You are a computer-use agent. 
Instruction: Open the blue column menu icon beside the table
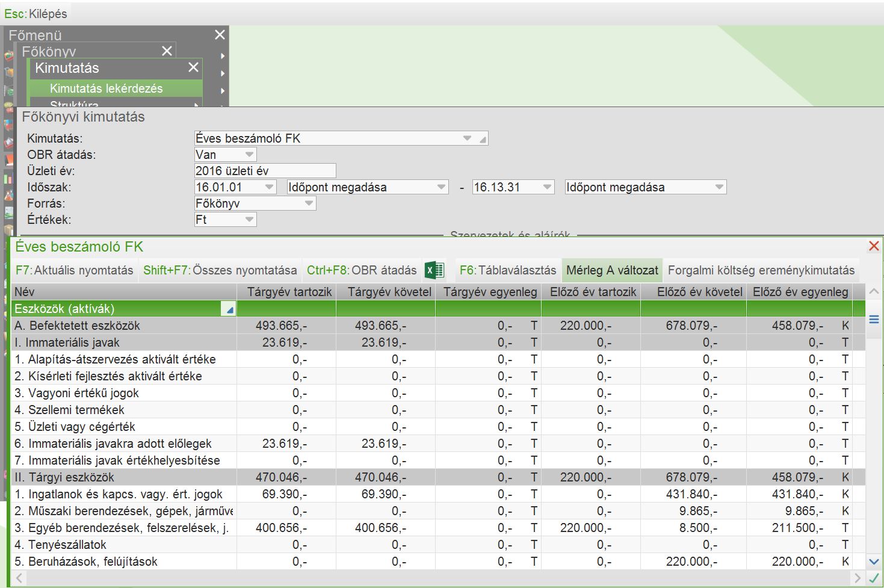(874, 320)
